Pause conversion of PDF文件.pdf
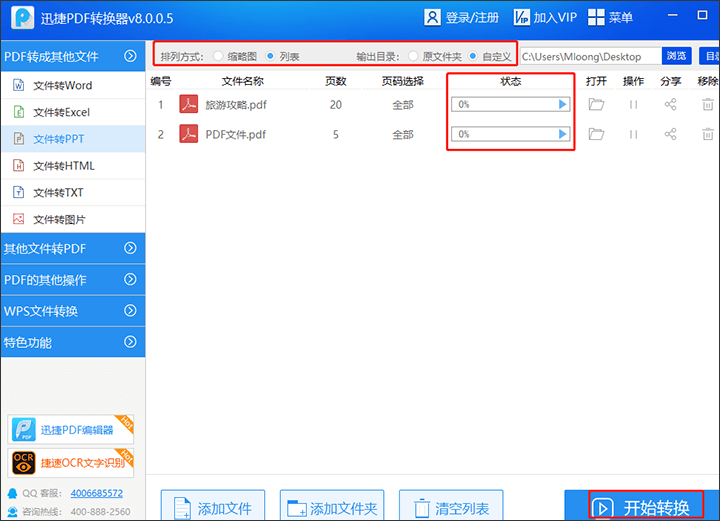Image resolution: width=720 pixels, height=521 pixels. click(x=633, y=134)
